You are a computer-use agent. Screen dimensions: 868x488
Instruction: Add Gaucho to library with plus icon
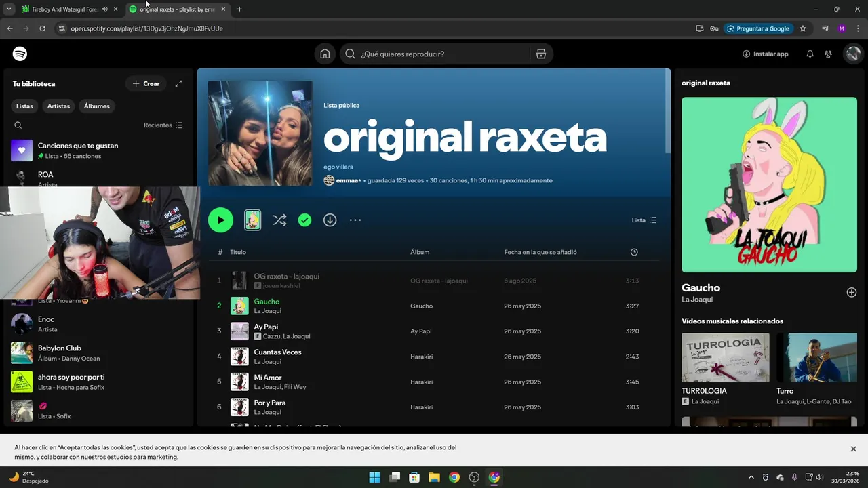coord(852,292)
